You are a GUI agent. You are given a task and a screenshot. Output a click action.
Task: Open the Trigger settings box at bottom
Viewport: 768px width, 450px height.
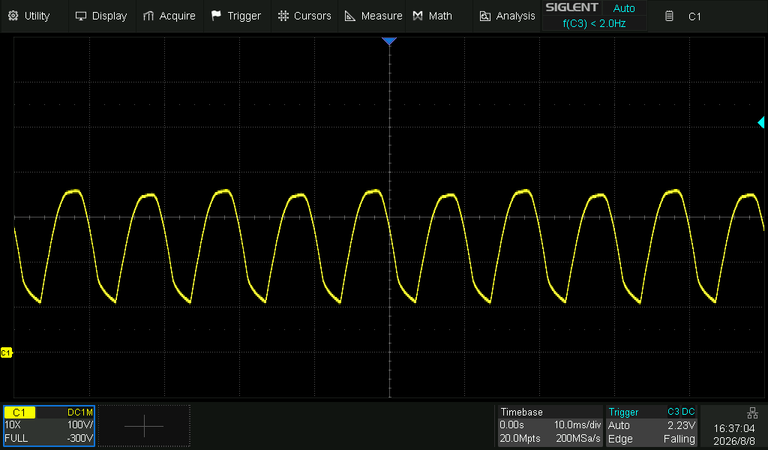pos(651,426)
